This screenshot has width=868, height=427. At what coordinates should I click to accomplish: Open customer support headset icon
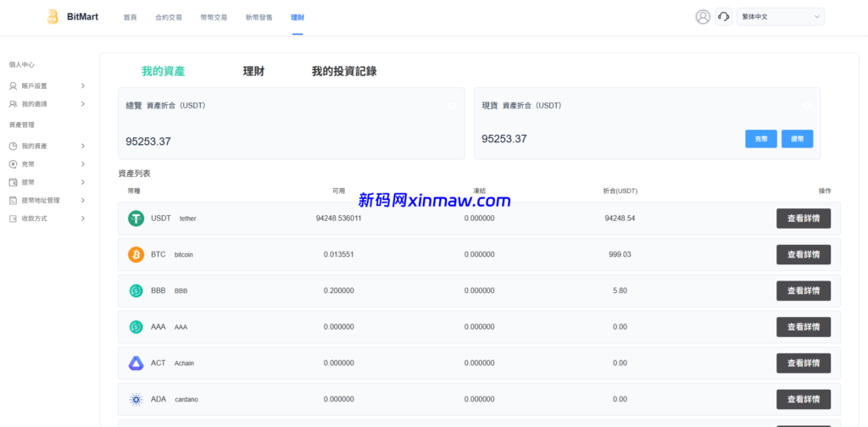click(724, 17)
